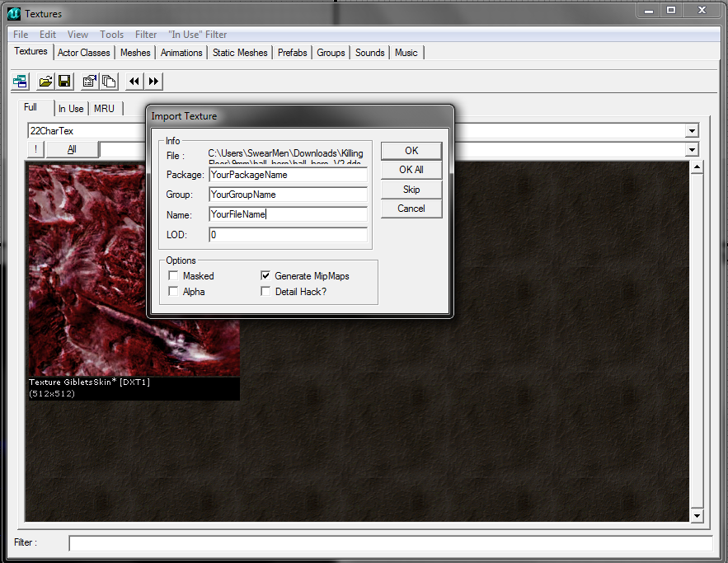Click the All groups button
728x563 pixels.
tap(72, 149)
